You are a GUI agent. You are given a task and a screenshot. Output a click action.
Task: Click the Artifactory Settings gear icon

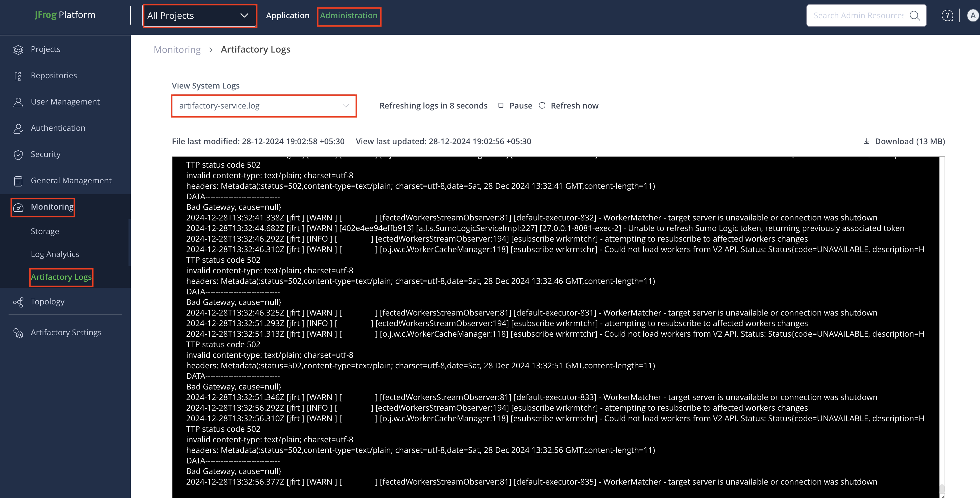click(x=18, y=333)
